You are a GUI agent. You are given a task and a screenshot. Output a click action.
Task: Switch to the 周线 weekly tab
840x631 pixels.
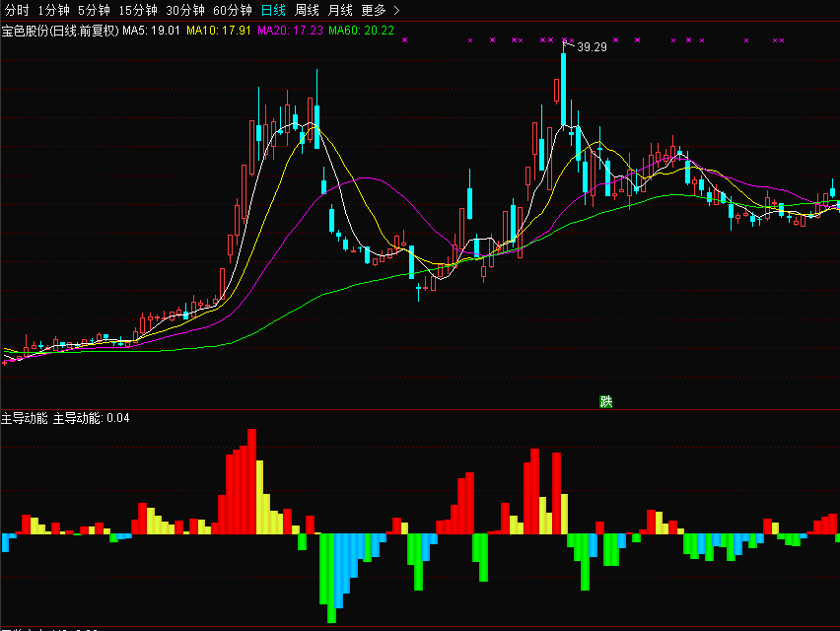[x=307, y=10]
